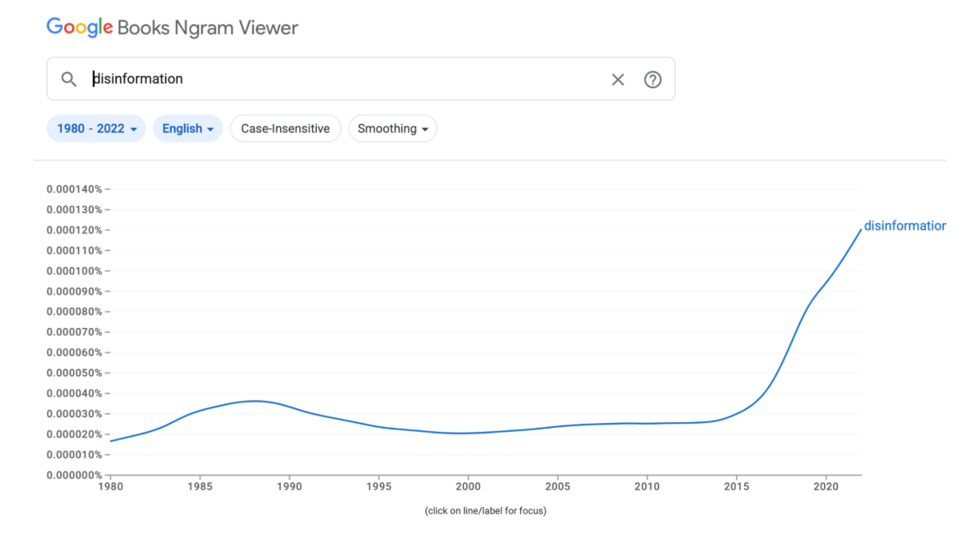
Task: Open the Smoothing dropdown
Action: 393,128
